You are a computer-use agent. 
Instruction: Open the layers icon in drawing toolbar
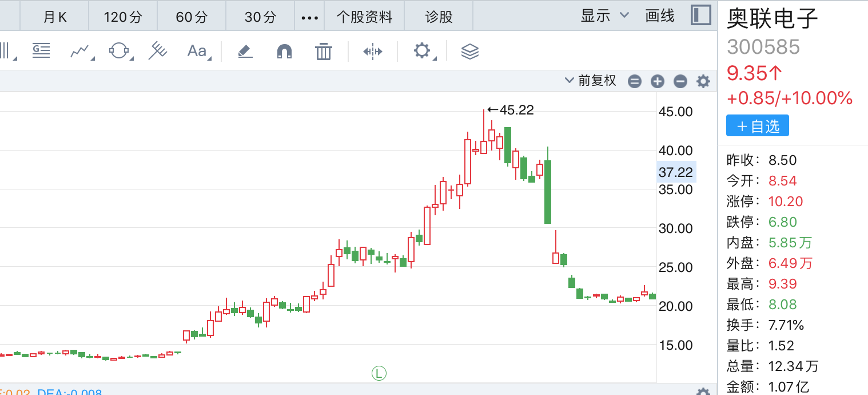pyautogui.click(x=469, y=51)
